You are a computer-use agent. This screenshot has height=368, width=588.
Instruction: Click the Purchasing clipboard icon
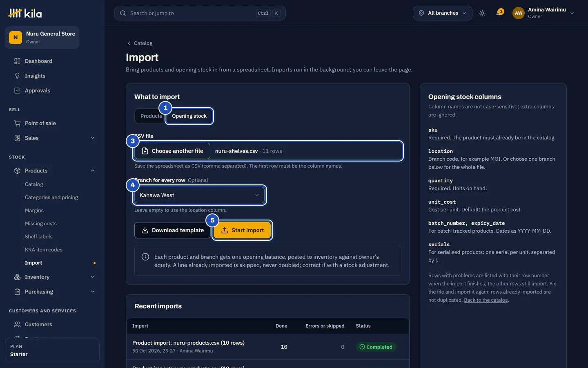point(17,292)
